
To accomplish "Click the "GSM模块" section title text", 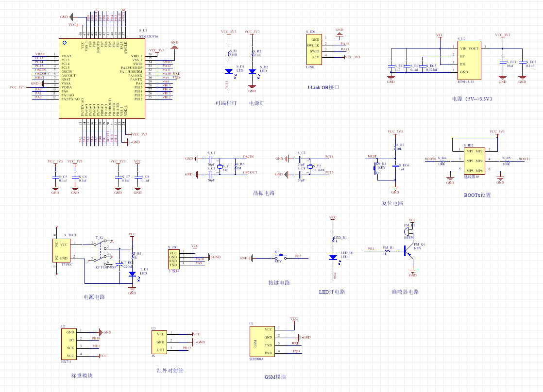I will point(275,377).
